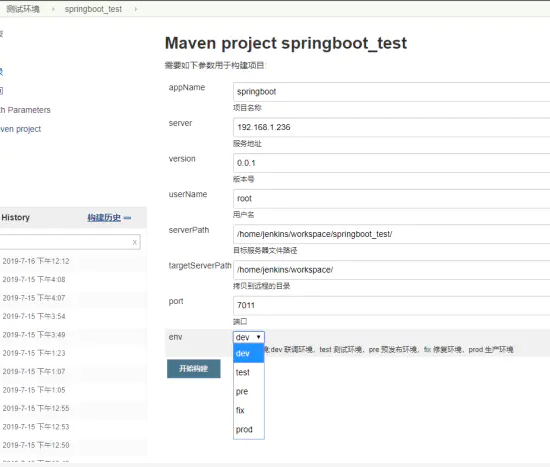Choose test from the env list
550x467 pixels.
249,372
